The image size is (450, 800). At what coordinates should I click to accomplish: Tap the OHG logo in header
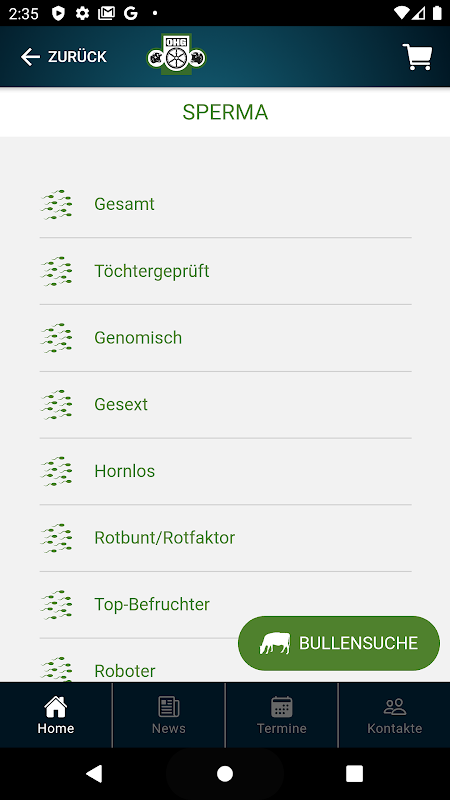coord(177,55)
